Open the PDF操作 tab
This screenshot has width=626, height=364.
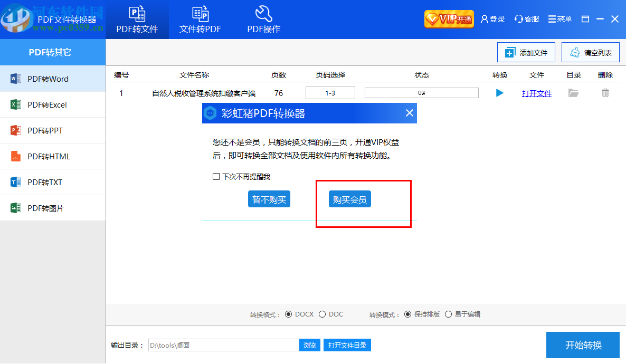tap(263, 20)
